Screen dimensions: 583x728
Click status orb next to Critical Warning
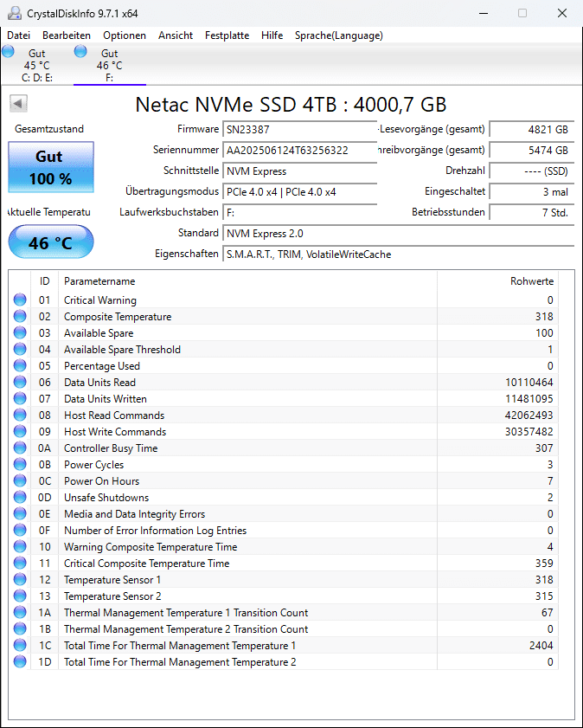click(20, 300)
